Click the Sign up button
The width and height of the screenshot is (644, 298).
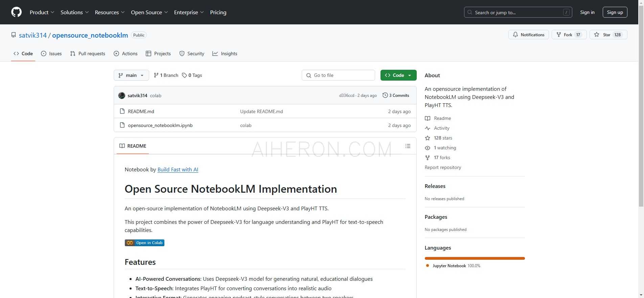pos(615,12)
